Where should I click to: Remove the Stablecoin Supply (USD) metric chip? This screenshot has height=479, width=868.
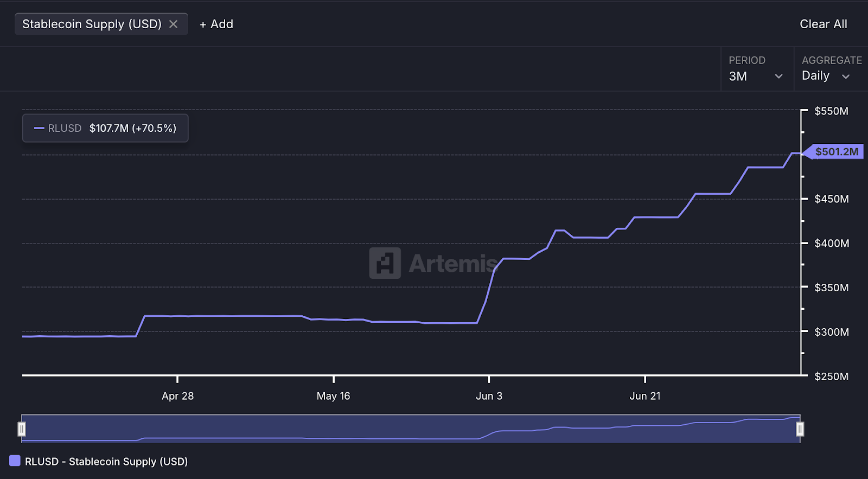[x=173, y=24]
